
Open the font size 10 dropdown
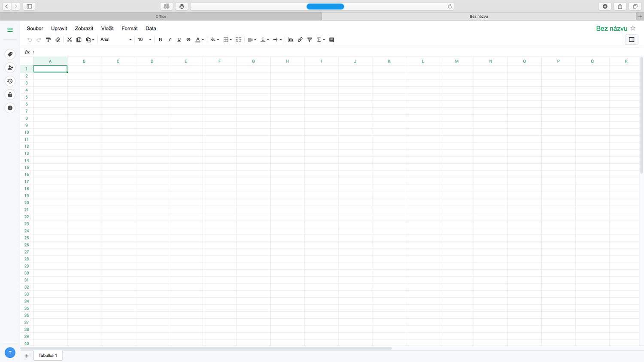144,40
